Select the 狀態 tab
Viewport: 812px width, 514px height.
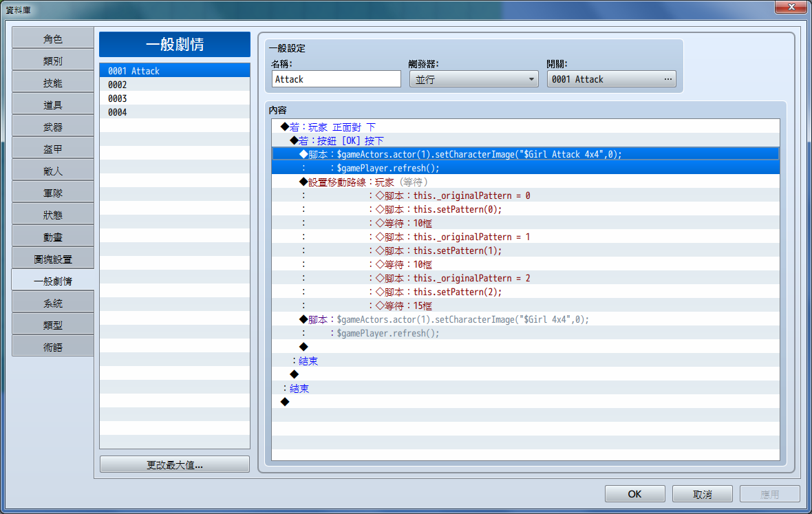[53, 215]
